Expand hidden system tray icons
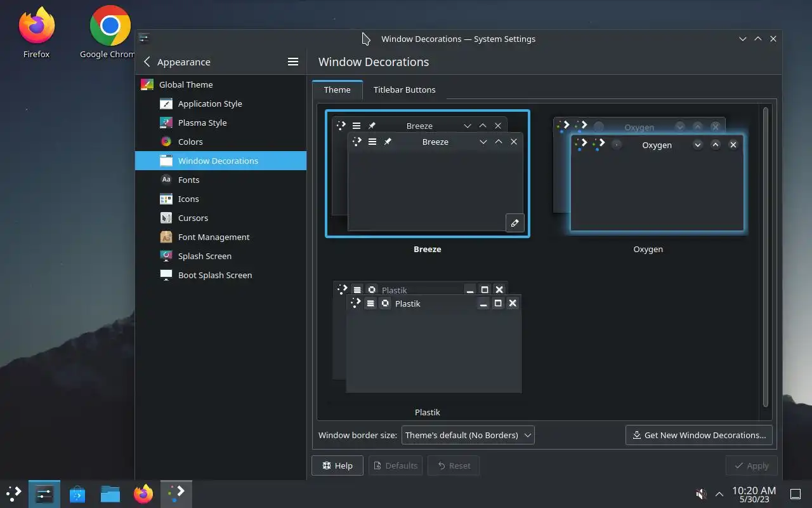812x508 pixels. click(x=719, y=493)
